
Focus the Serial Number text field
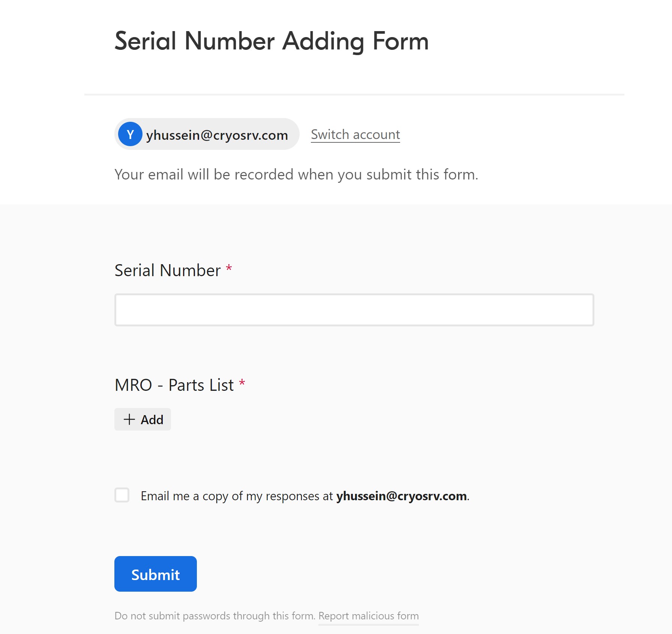click(354, 310)
